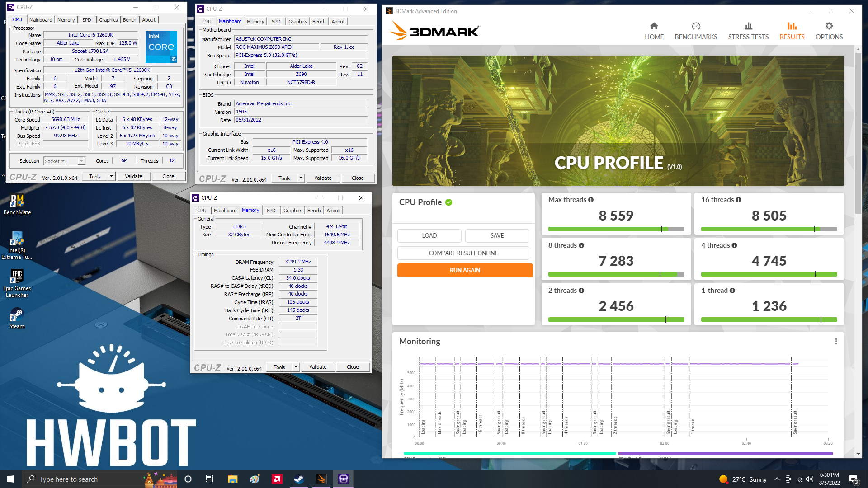Click 27°C Sunny weather widget
This screenshot has width=868, height=488.
[x=743, y=479]
